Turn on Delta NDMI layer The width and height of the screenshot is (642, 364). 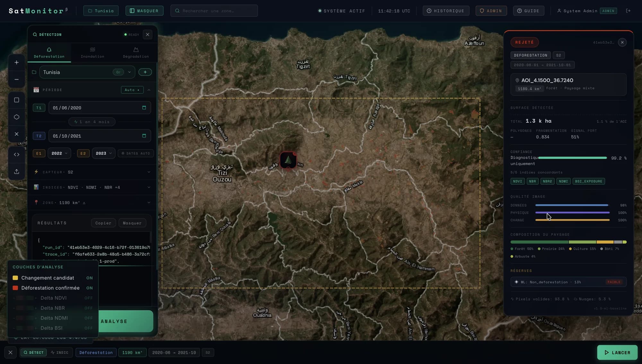coord(53,318)
